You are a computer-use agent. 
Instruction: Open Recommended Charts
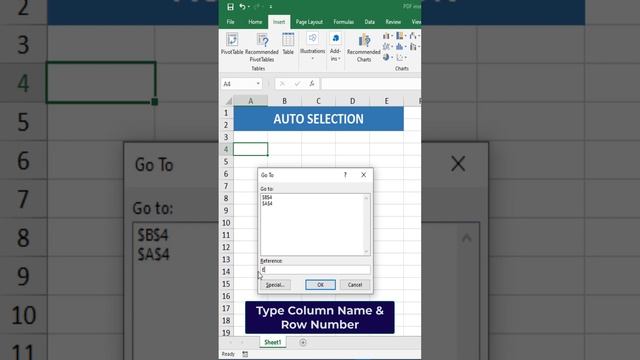[x=364, y=48]
